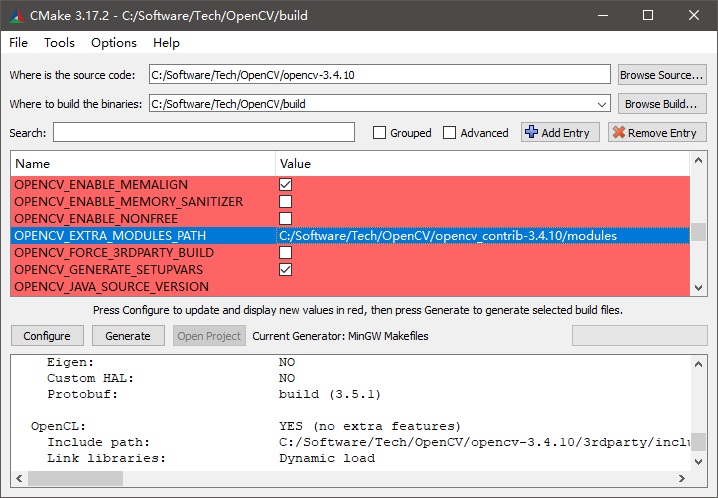The height and width of the screenshot is (498, 718).
Task: Click the Current Generator MinGW Makefiles label
Action: [340, 336]
